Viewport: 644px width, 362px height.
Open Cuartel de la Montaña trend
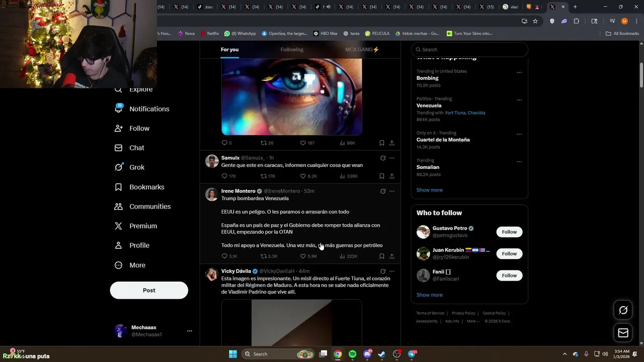[443, 140]
